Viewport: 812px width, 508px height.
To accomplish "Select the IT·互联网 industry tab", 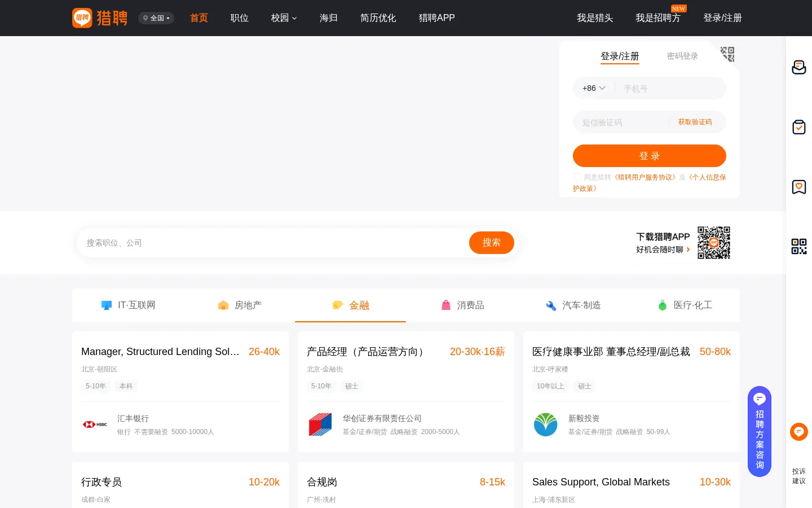I will tap(128, 305).
